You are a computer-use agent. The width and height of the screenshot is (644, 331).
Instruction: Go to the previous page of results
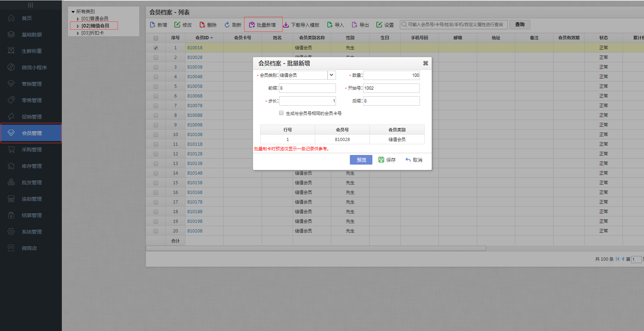tap(623, 259)
